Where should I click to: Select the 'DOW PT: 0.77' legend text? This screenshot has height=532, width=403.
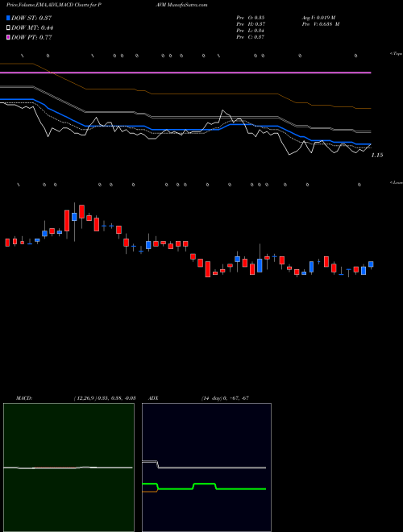(x=31, y=38)
